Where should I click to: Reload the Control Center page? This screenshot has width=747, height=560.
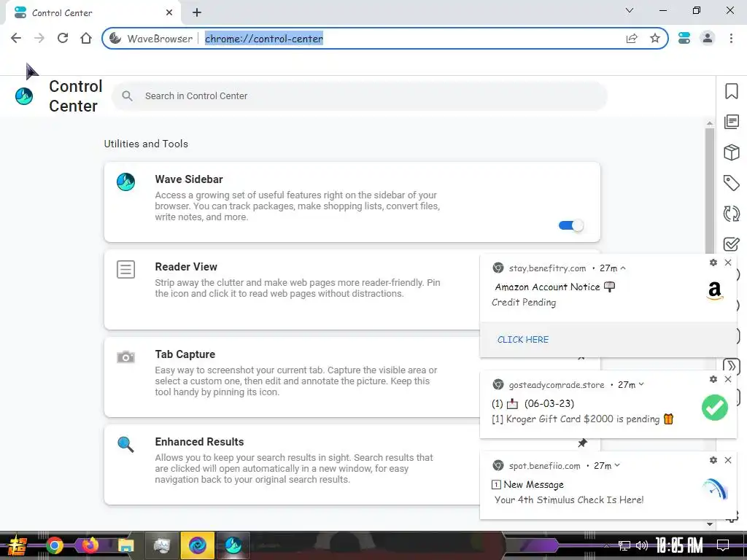(63, 38)
